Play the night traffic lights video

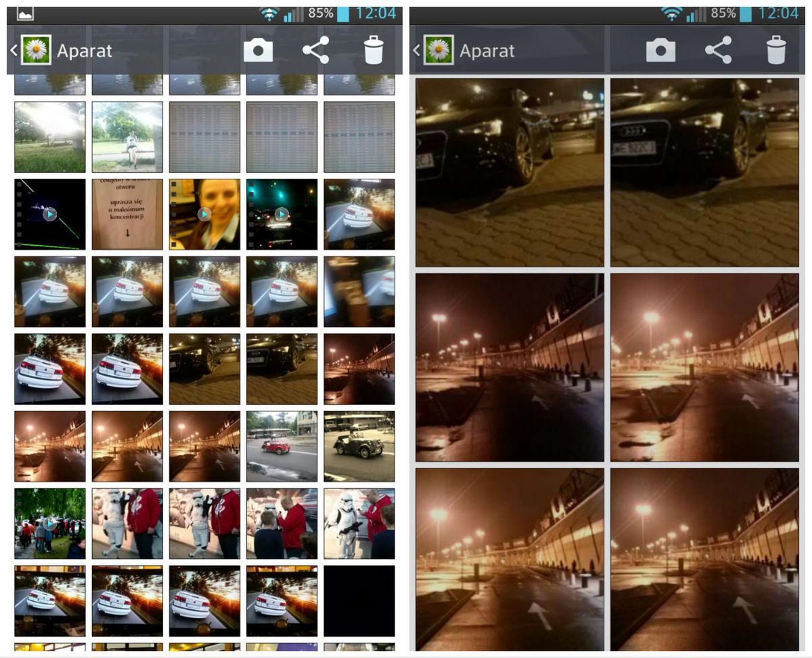point(281,214)
